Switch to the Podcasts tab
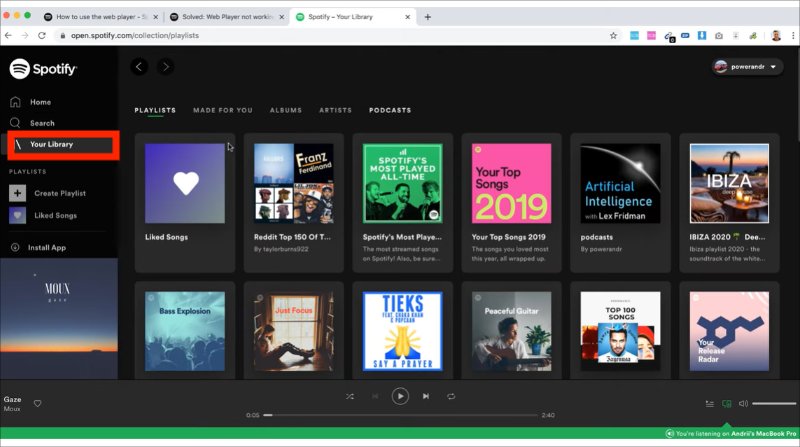Screen dimensions: 800x447 click(x=390, y=110)
